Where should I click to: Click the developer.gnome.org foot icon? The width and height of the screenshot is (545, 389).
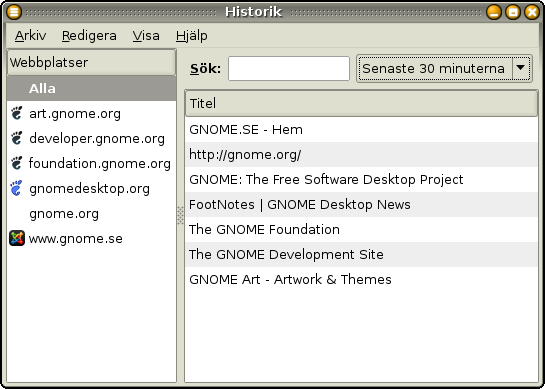[16, 138]
